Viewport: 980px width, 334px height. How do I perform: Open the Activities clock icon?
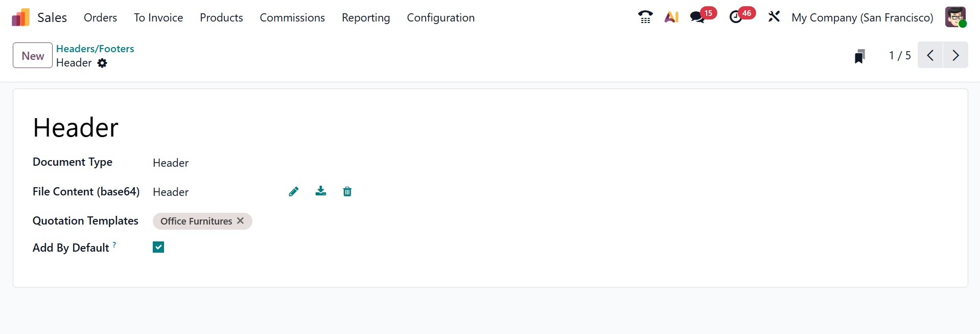pyautogui.click(x=736, y=17)
